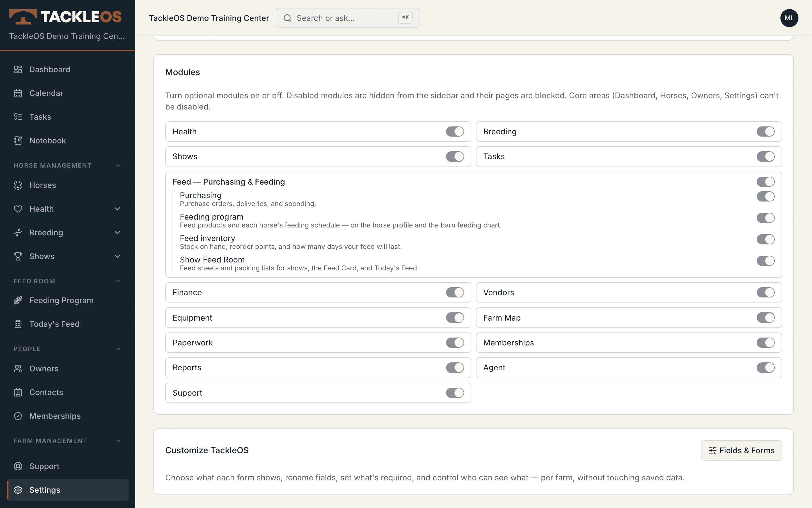Open the Dashboard menu item
The height and width of the screenshot is (508, 812).
pyautogui.click(x=67, y=69)
